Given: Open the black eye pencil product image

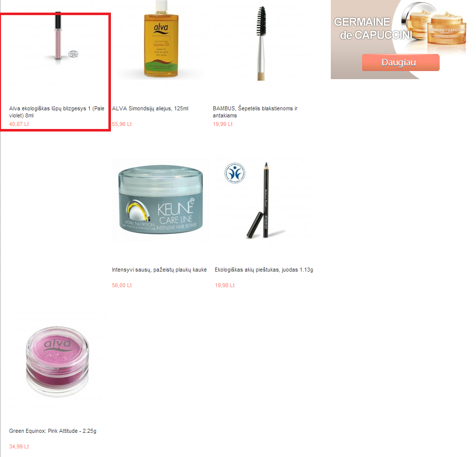Looking at the screenshot, I should (x=264, y=200).
